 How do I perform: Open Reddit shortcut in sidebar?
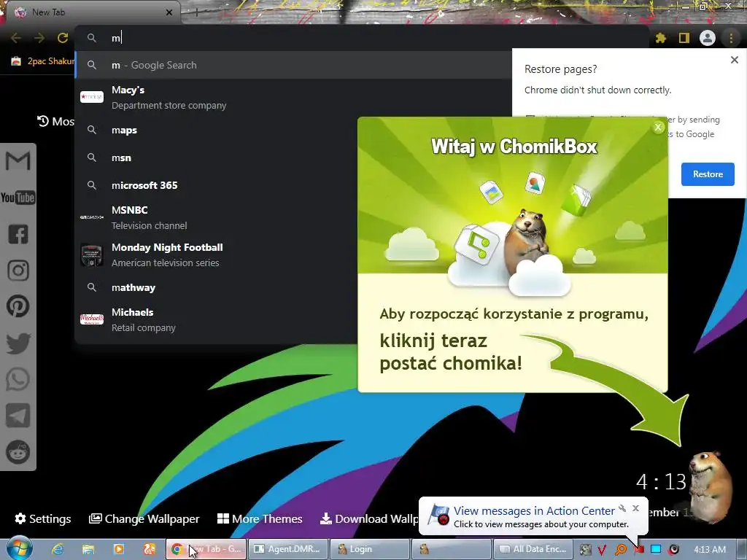pyautogui.click(x=18, y=452)
